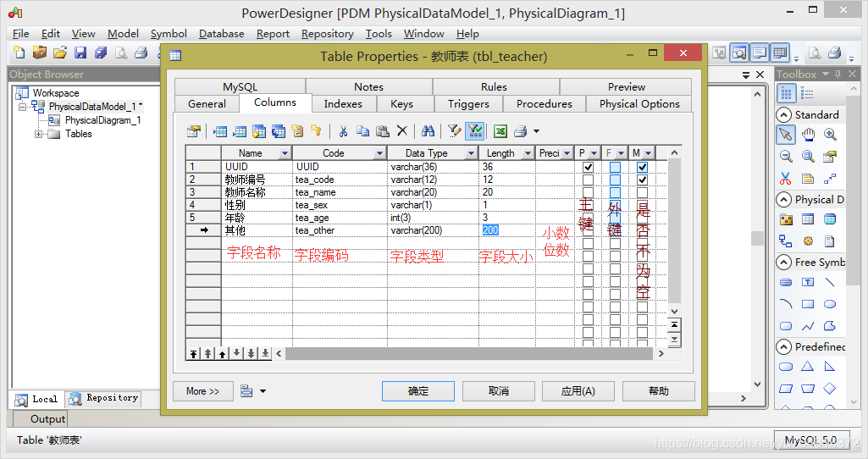Select the Grabber hand tool in the Toolbox
Screen dimensions: 868x459
(x=808, y=135)
